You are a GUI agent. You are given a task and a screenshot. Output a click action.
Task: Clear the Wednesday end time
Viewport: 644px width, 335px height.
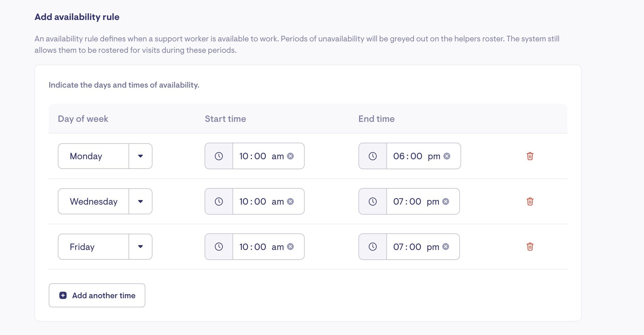[446, 201]
